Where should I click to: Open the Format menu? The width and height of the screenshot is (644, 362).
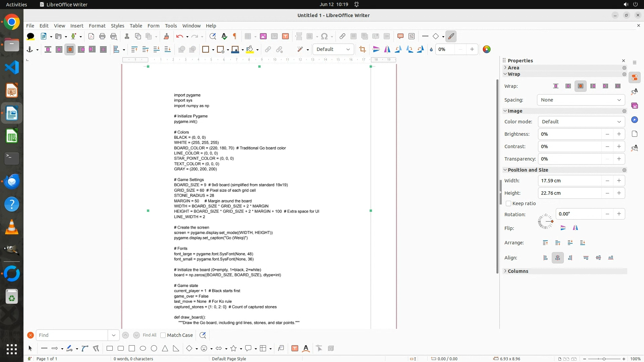tap(97, 26)
